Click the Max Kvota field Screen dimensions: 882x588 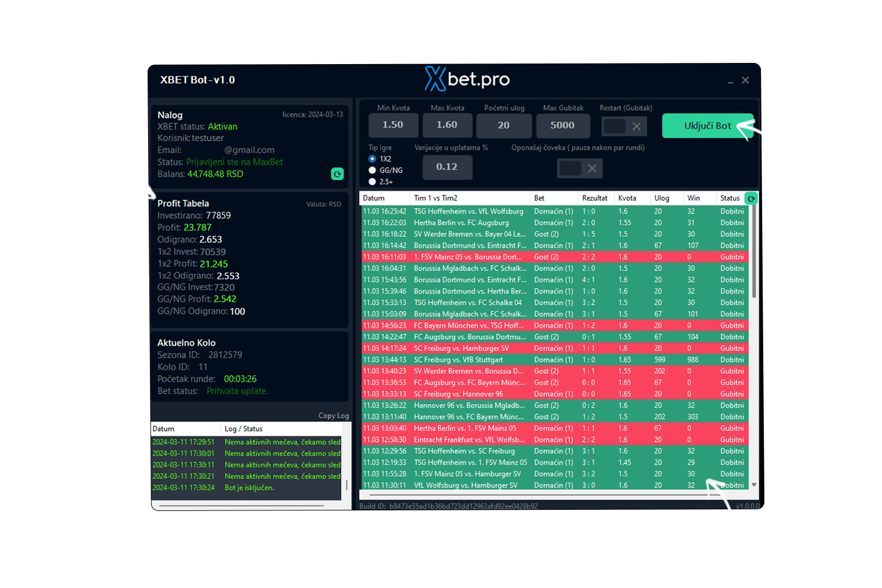[x=447, y=125]
